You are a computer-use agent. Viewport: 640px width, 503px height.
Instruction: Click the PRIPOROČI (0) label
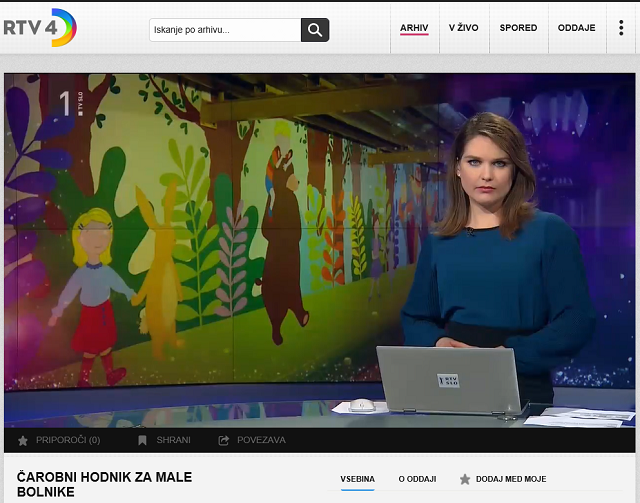click(68, 440)
